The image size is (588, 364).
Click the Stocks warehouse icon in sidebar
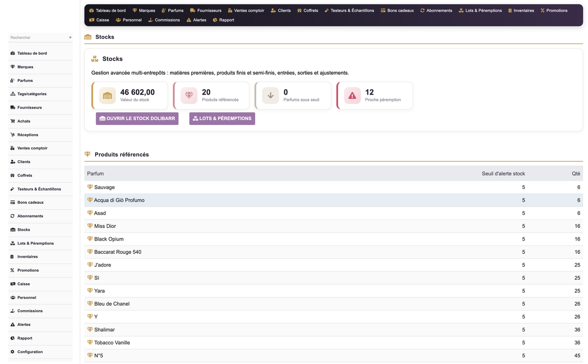(x=12, y=230)
